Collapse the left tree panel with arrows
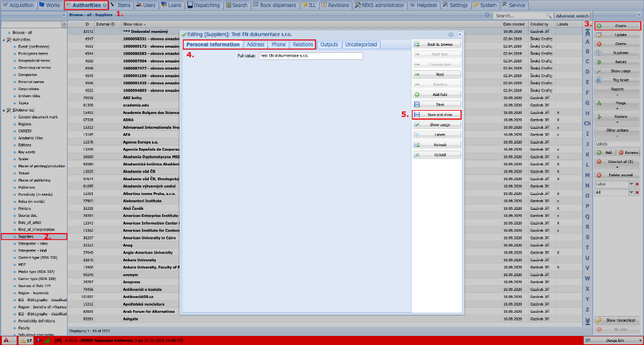The width and height of the screenshot is (644, 345). coord(64,15)
